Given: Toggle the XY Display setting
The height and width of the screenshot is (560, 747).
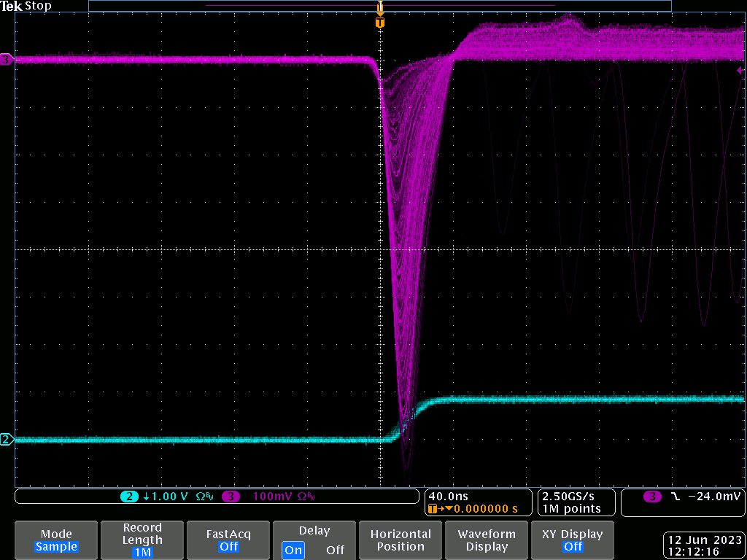Looking at the screenshot, I should coord(573,540).
